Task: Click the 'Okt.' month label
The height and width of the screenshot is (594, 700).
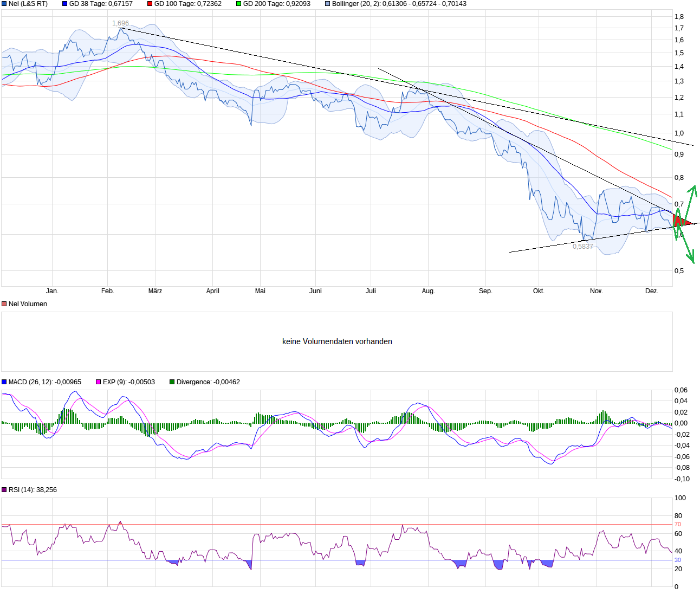Action: [x=539, y=291]
